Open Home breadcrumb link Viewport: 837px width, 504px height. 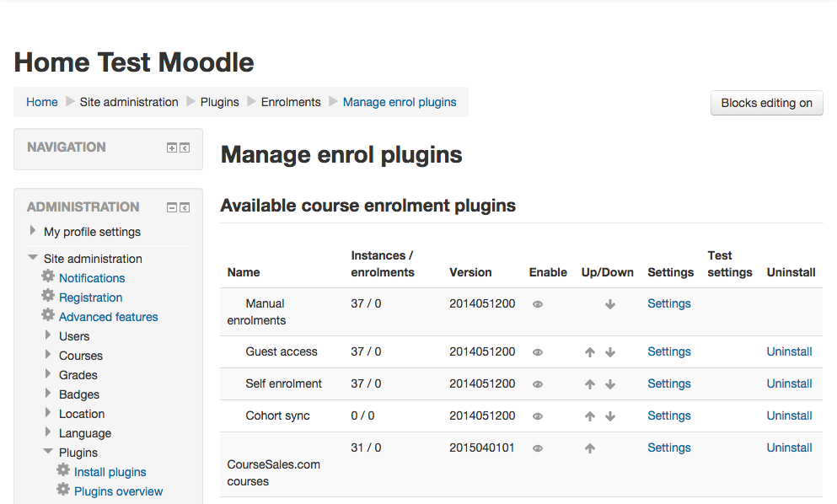42,102
